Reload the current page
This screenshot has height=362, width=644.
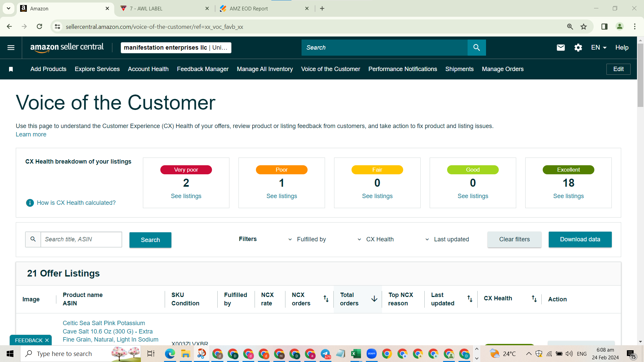click(39, 26)
